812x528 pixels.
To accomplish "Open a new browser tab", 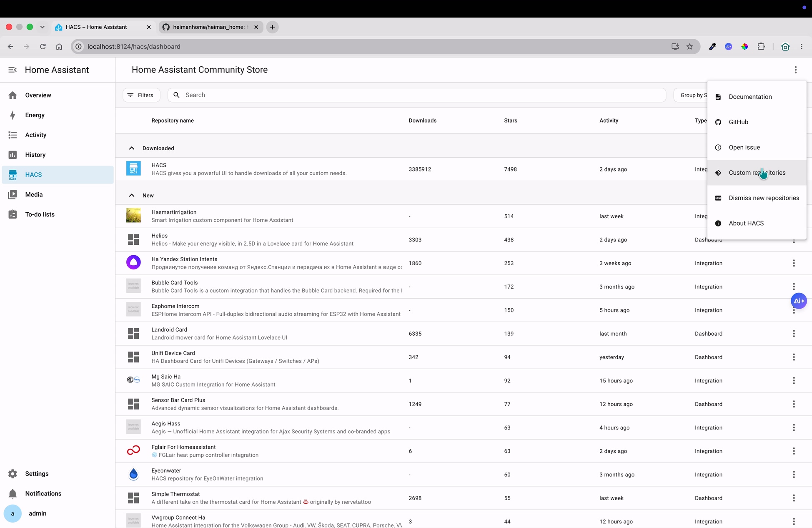I will [x=272, y=27].
